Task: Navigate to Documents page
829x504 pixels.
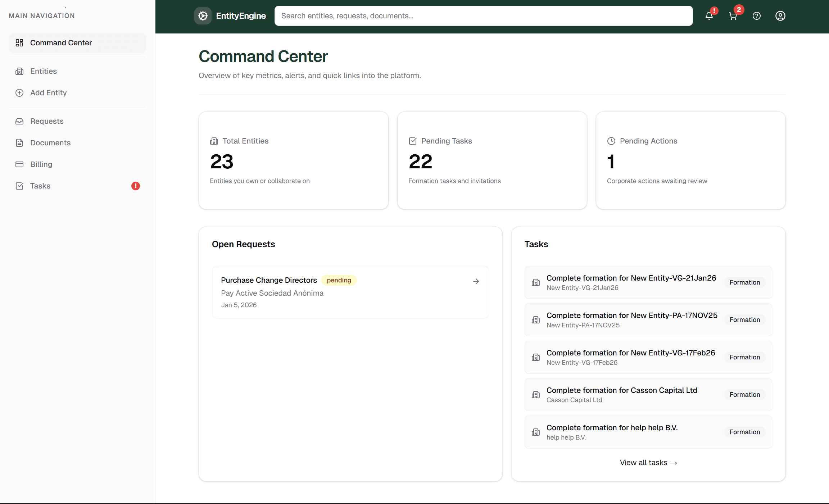Action: click(x=50, y=143)
